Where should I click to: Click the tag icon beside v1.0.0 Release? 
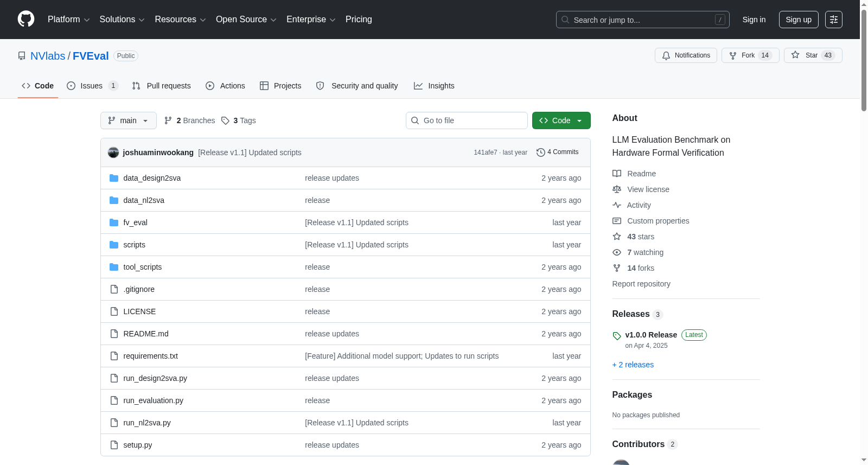(617, 336)
